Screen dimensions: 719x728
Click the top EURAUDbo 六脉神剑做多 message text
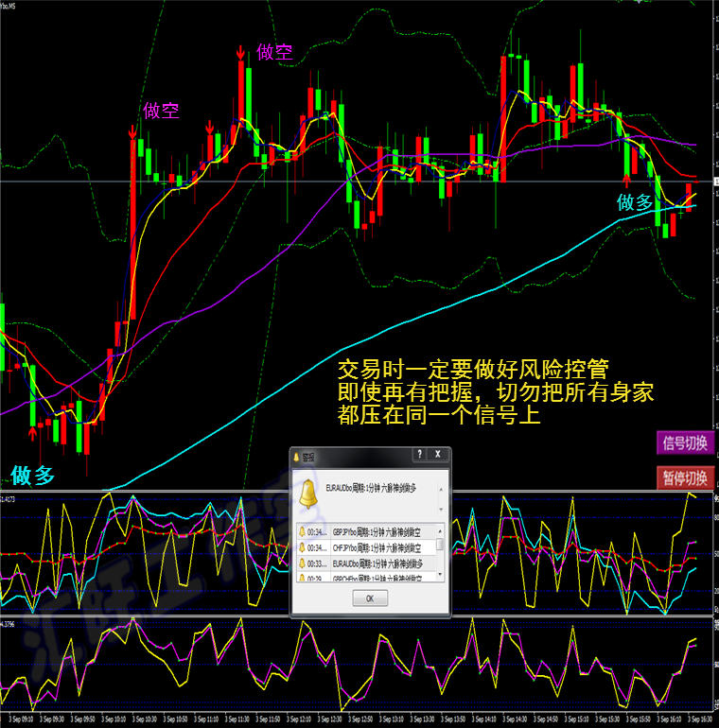point(371,488)
